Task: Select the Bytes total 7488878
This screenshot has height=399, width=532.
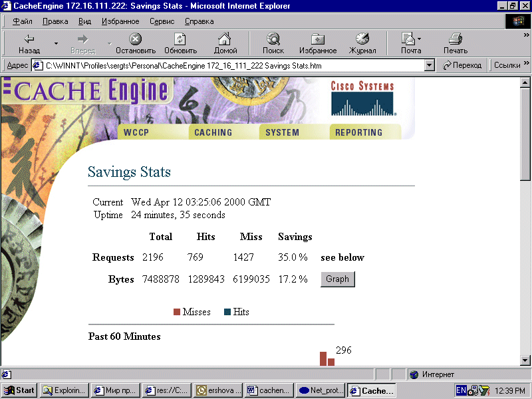Action: click(x=161, y=279)
